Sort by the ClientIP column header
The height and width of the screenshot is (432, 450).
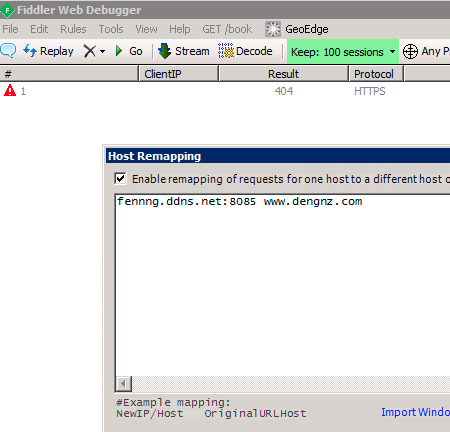tap(178, 74)
